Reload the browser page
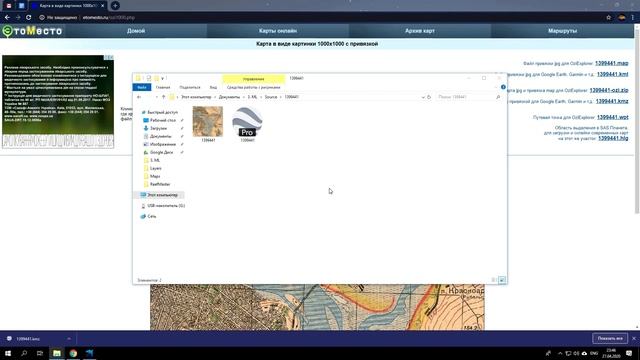Screen dimensions: 640x360 29,18
